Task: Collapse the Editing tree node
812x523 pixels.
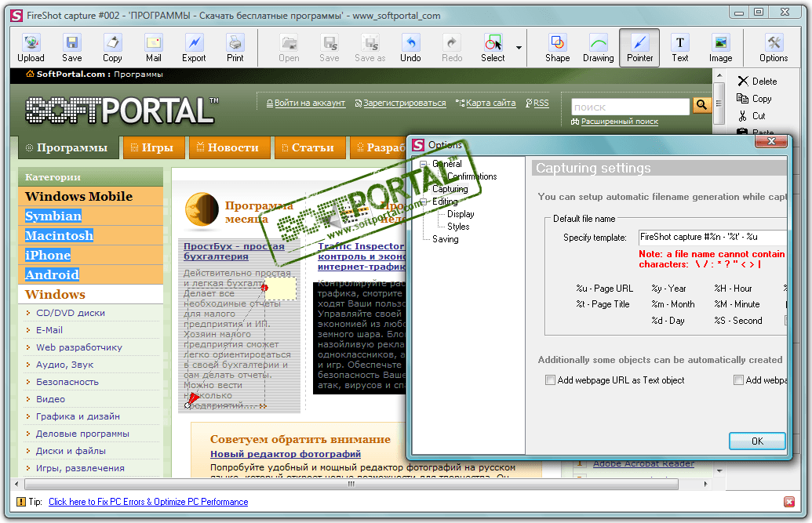Action: [x=423, y=202]
